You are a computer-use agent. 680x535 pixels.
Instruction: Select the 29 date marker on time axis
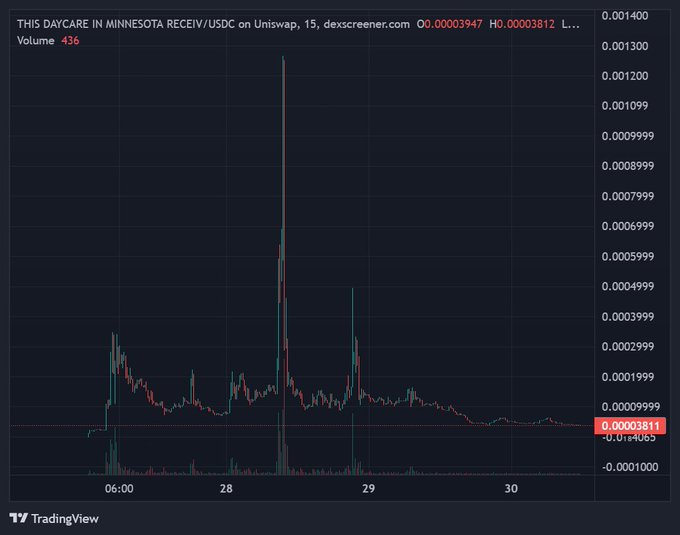(368, 488)
